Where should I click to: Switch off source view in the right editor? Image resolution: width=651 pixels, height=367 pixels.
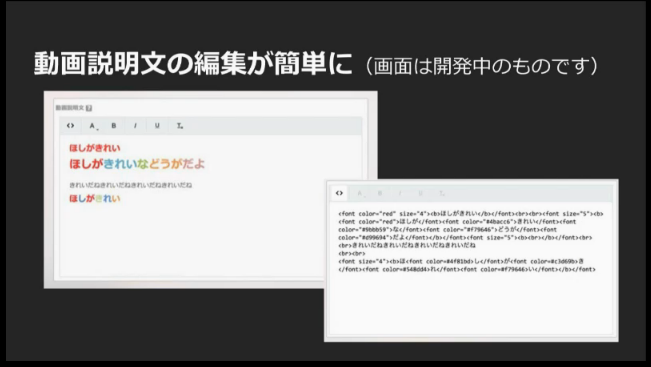pos(339,193)
